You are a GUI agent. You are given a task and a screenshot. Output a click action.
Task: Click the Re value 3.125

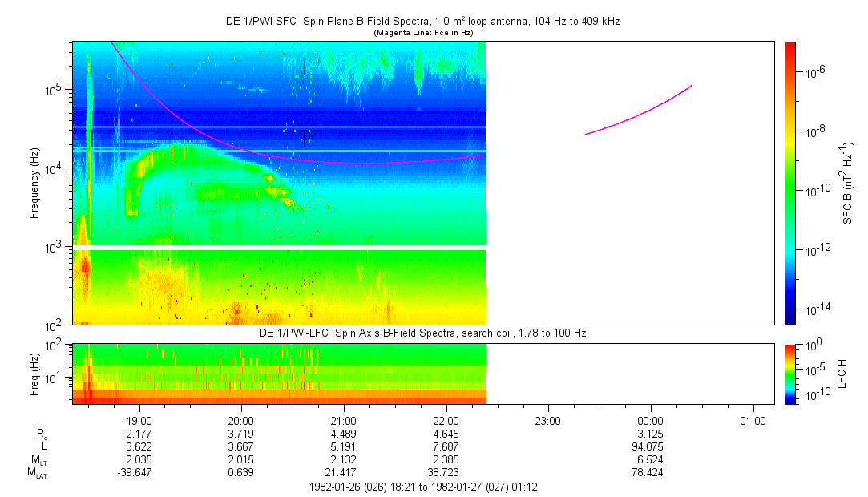pyautogui.click(x=651, y=434)
